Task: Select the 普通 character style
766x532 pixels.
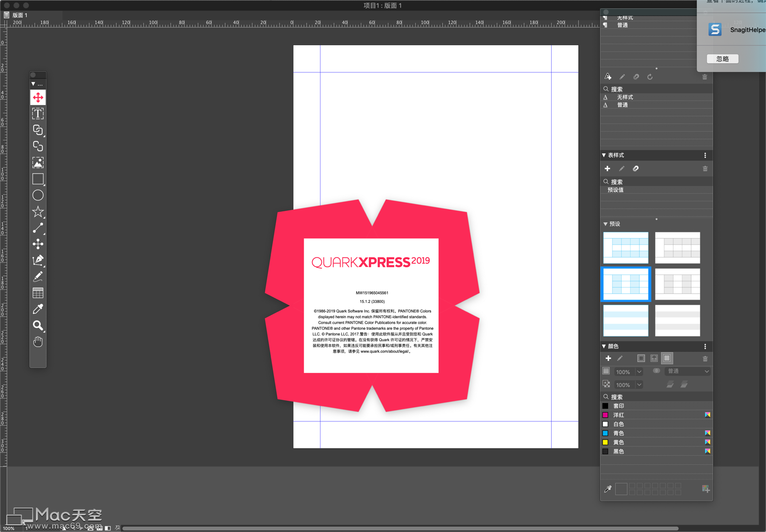Action: (x=656, y=105)
